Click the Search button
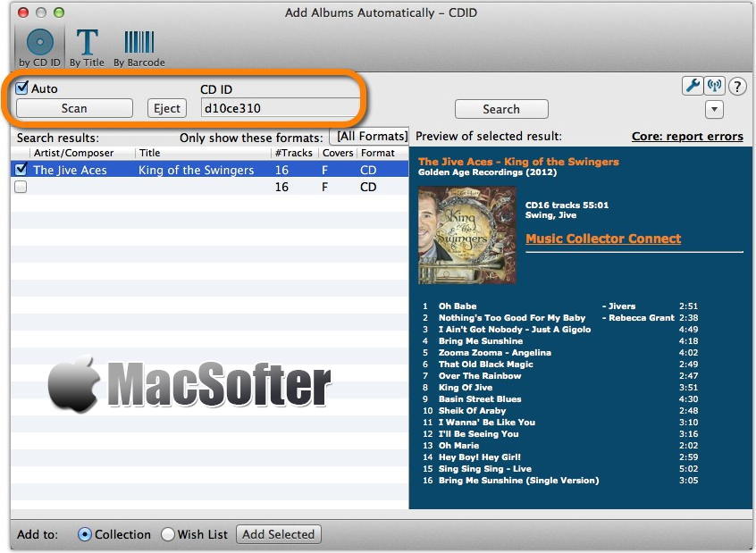The height and width of the screenshot is (553, 756). [501, 109]
